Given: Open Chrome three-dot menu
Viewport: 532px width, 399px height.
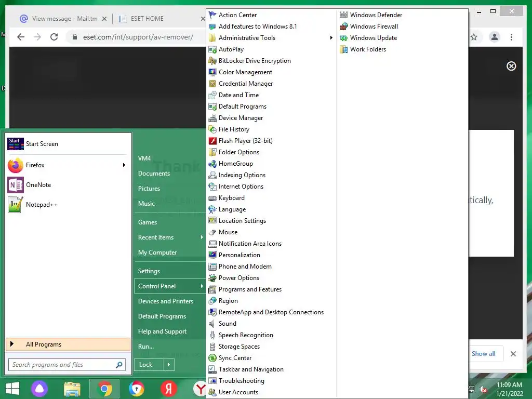Looking at the screenshot, I should tap(511, 37).
